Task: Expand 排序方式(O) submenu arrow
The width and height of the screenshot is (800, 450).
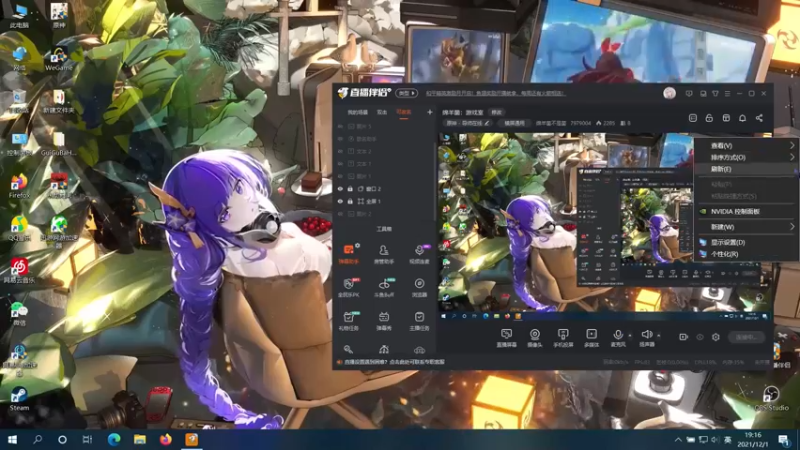Action: coord(792,157)
